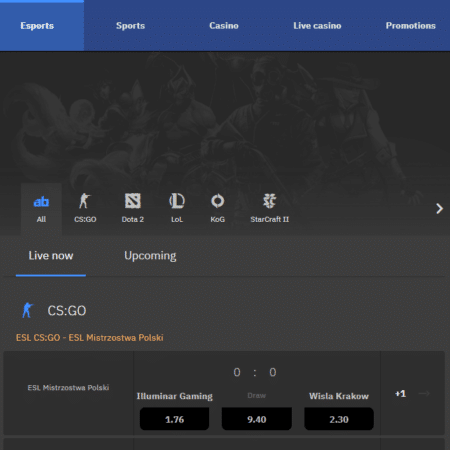Click ESL Mistrzostwa Polski match label
Image resolution: width=450 pixels, height=450 pixels.
tap(68, 388)
